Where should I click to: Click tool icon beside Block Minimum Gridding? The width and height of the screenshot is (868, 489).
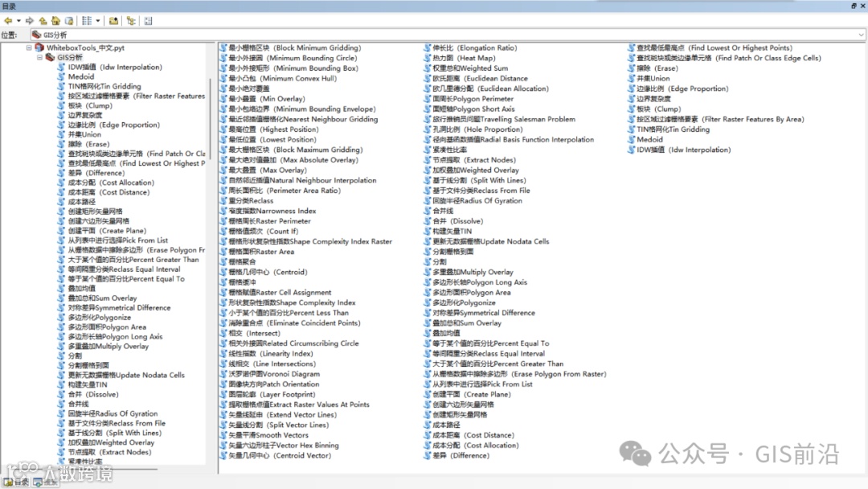[223, 47]
